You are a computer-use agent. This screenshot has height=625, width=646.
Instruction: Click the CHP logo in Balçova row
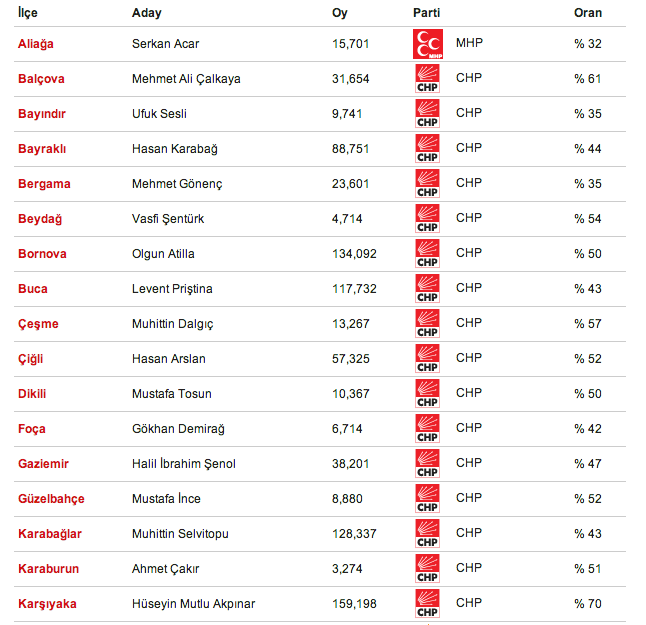(x=427, y=79)
